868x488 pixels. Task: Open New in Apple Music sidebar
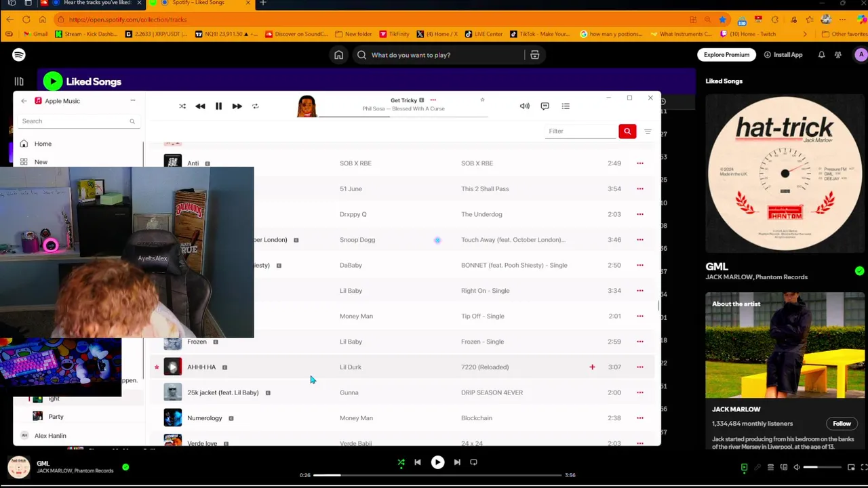click(x=41, y=162)
